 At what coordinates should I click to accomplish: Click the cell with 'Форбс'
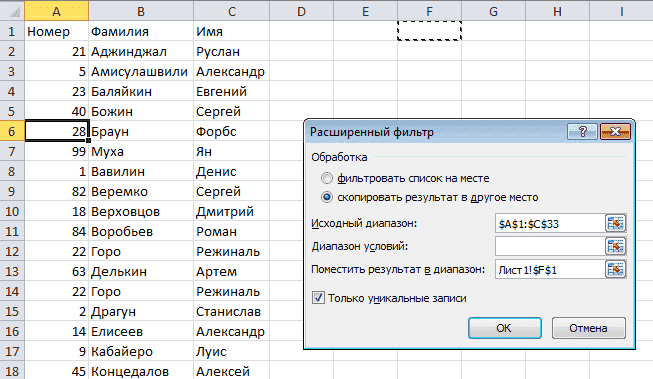[232, 131]
